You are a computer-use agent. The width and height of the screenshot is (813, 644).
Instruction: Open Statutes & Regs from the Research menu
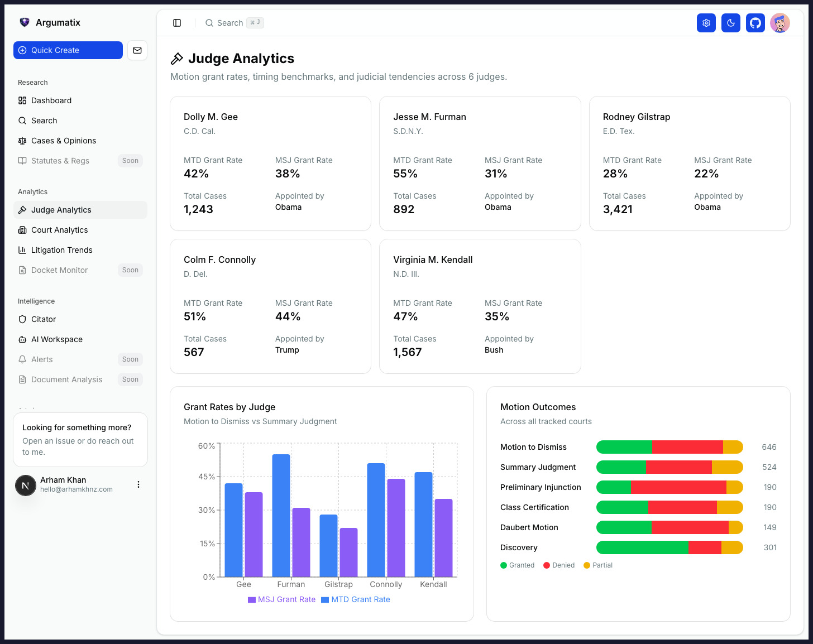click(60, 161)
